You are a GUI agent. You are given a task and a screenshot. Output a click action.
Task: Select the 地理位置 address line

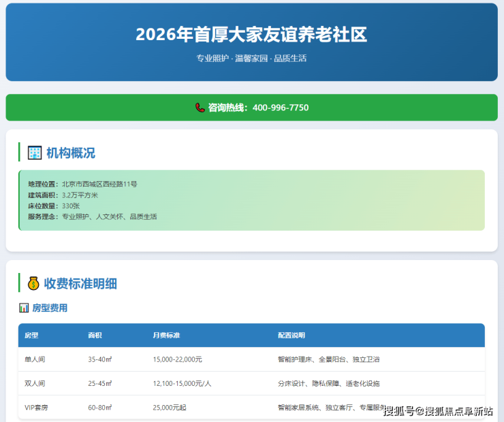point(82,184)
